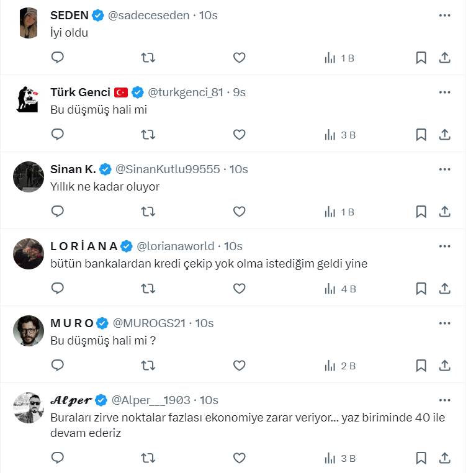Open view count on Türk Genci's tweet
476x473 pixels.
tap(339, 135)
